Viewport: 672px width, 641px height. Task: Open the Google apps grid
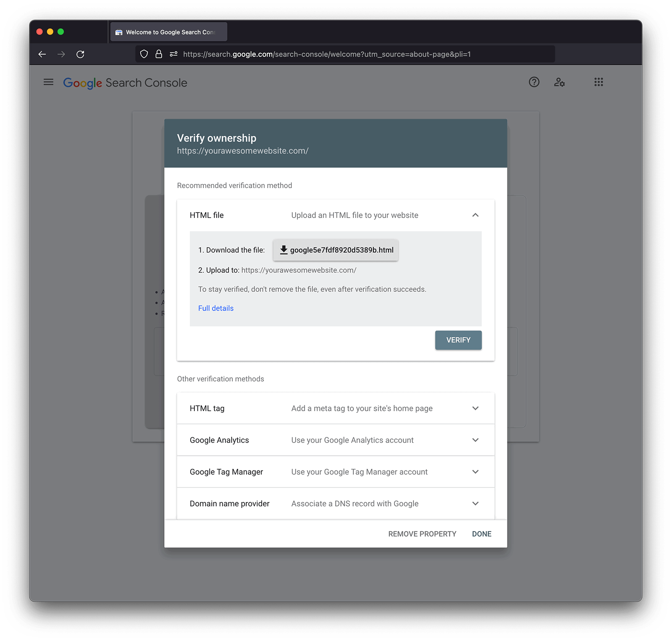598,82
